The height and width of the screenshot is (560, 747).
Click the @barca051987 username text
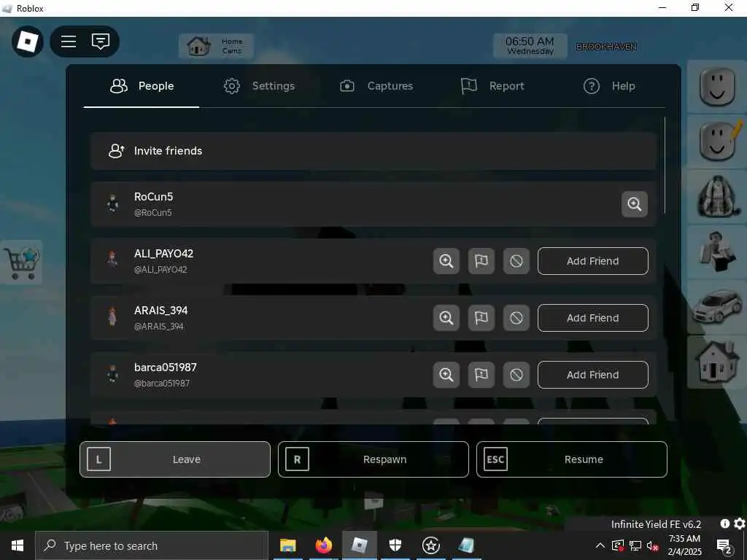tap(162, 384)
